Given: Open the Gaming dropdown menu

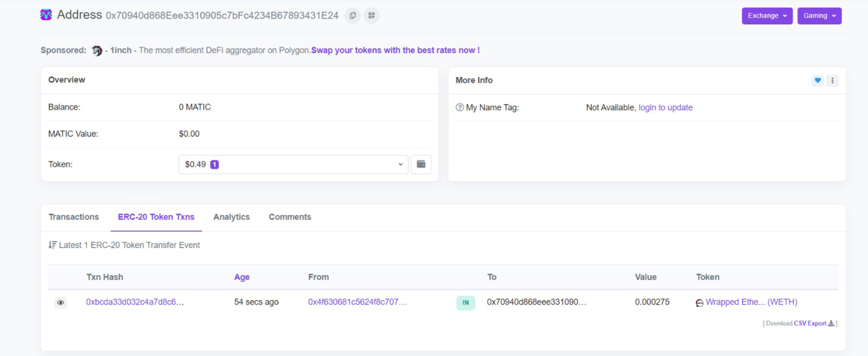Looking at the screenshot, I should (819, 16).
